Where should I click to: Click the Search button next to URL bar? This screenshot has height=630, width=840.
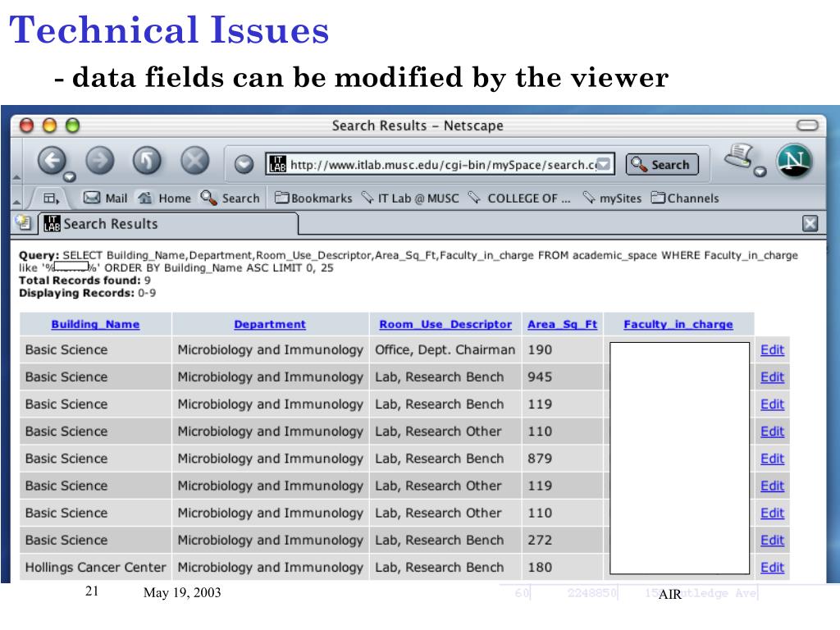coord(662,164)
